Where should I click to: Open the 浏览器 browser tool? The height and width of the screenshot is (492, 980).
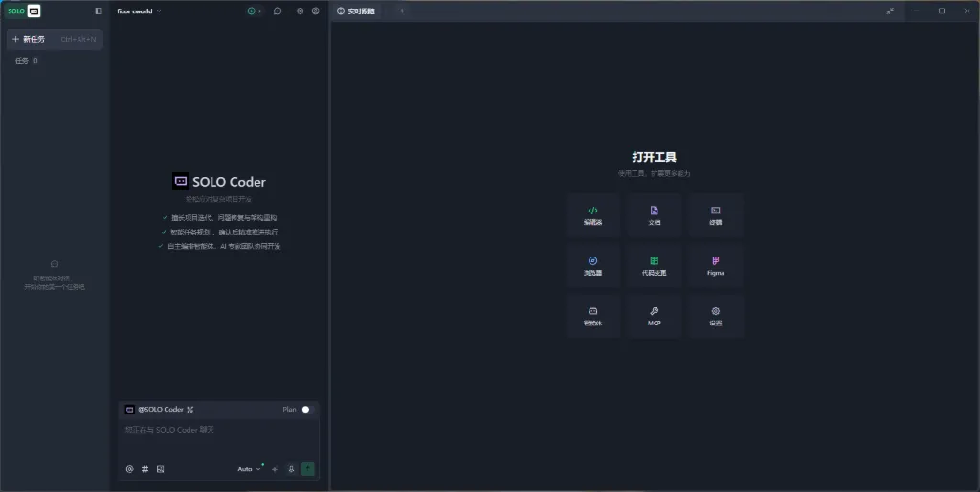pos(592,265)
